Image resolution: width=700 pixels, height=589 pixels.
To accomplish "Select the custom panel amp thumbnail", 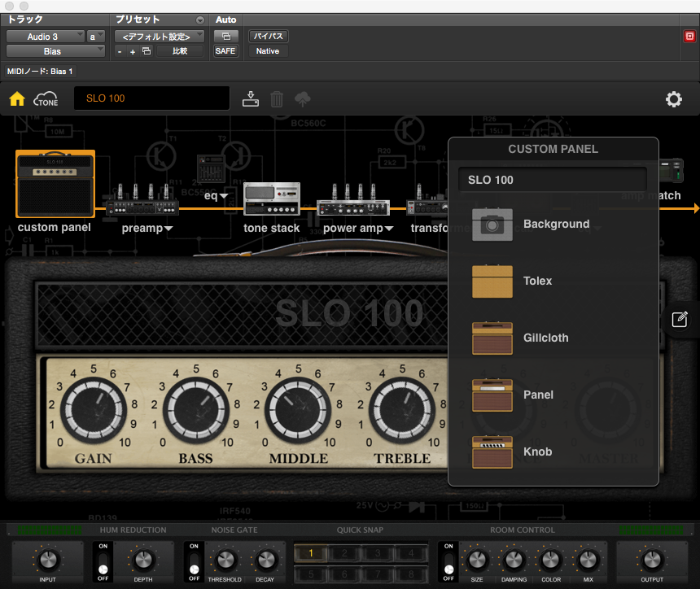I will point(55,183).
